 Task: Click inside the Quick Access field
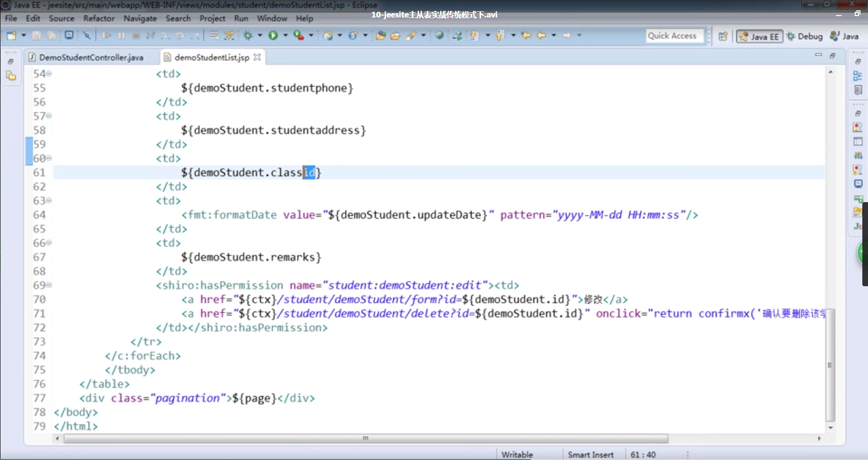coord(675,36)
